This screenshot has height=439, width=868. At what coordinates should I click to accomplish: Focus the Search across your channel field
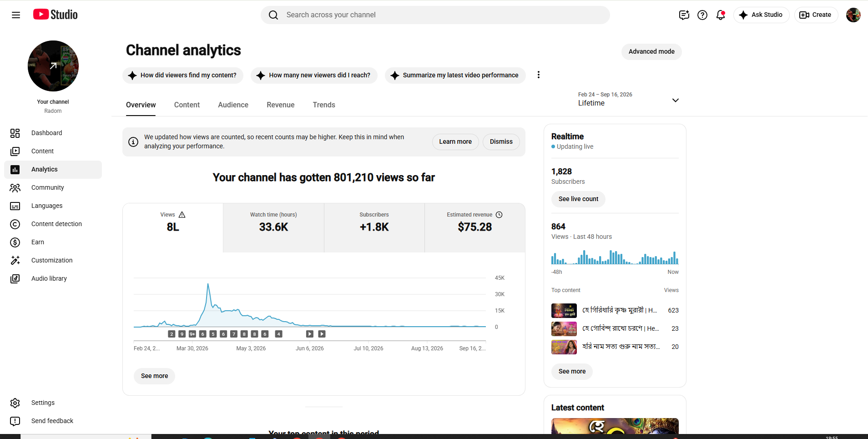tap(435, 15)
